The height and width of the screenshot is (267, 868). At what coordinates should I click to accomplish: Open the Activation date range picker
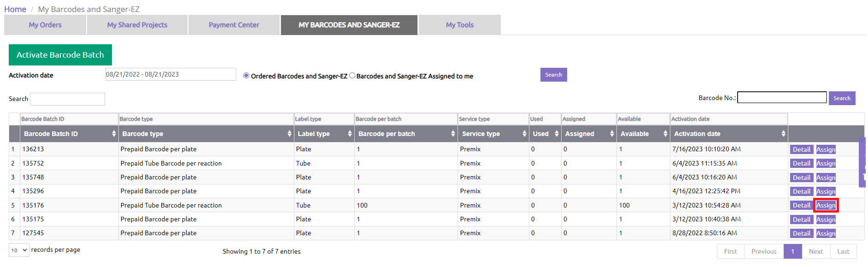(170, 74)
